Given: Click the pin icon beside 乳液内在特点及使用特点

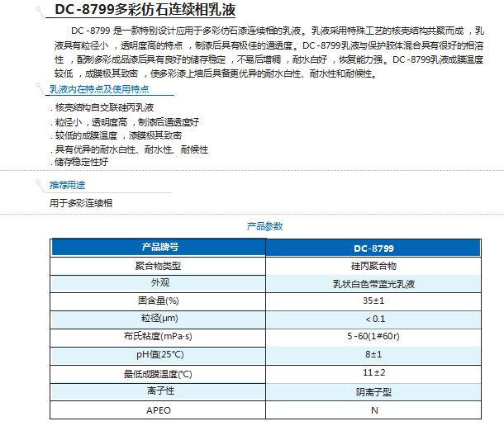Looking at the screenshot, I should click(40, 89).
